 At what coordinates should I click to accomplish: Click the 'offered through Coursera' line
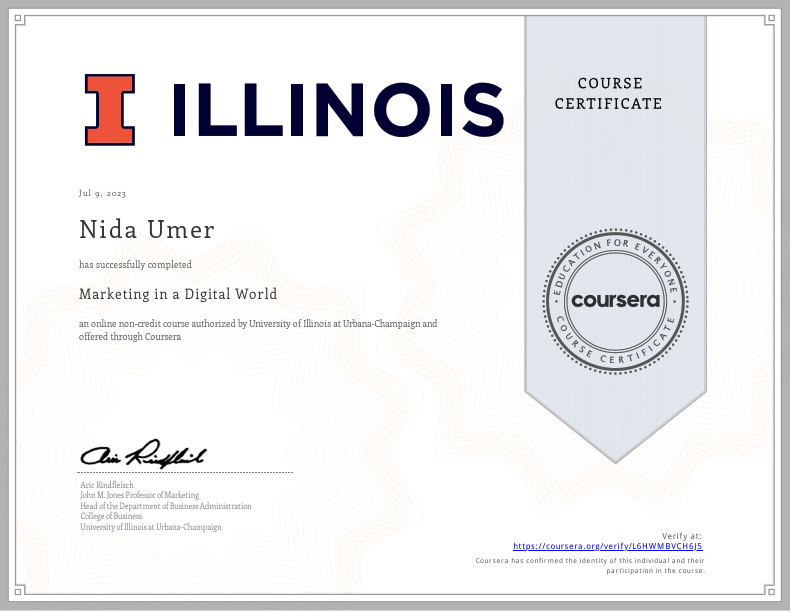[x=130, y=337]
